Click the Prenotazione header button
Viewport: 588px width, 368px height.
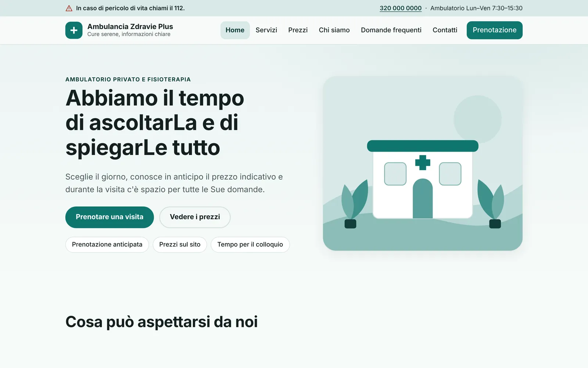tap(495, 30)
